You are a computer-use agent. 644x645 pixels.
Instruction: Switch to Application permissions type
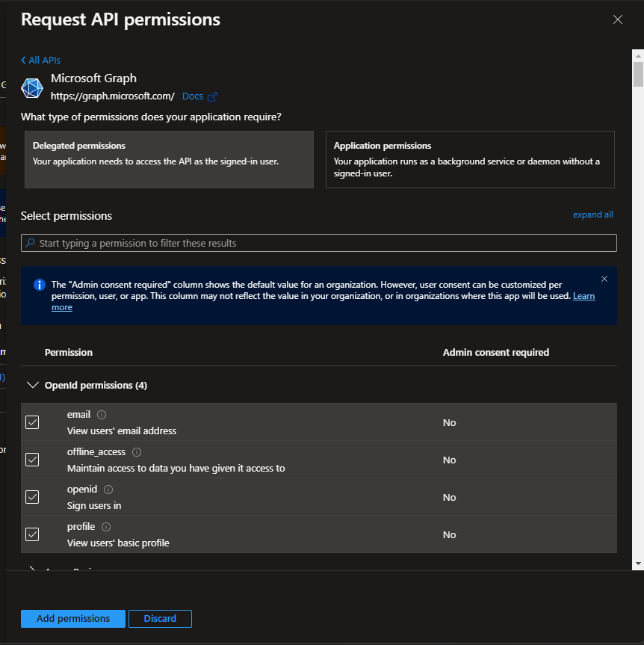[x=470, y=159]
